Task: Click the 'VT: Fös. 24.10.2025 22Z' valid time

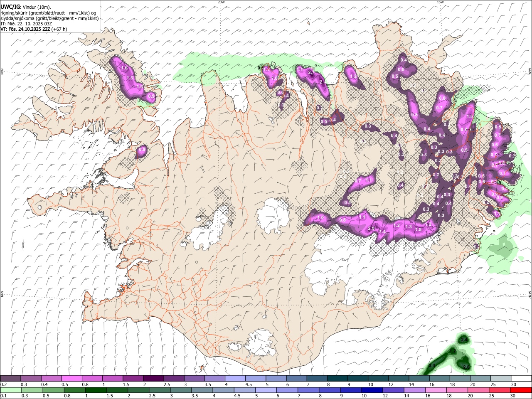Action: click(x=25, y=29)
